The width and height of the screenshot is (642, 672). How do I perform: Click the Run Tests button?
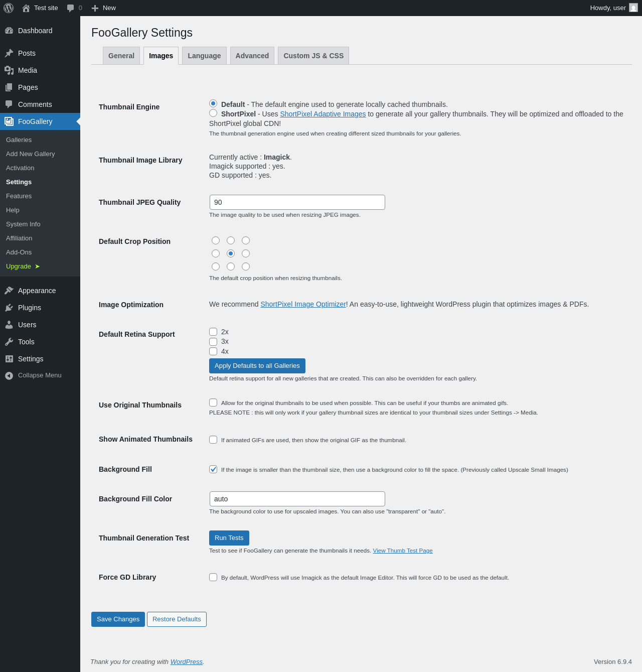[229, 538]
